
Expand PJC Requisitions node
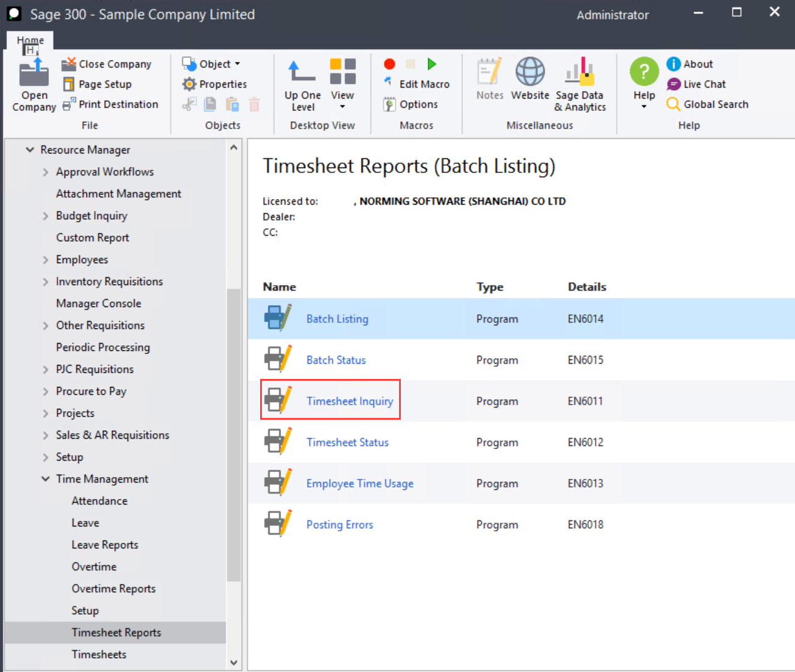(x=45, y=369)
